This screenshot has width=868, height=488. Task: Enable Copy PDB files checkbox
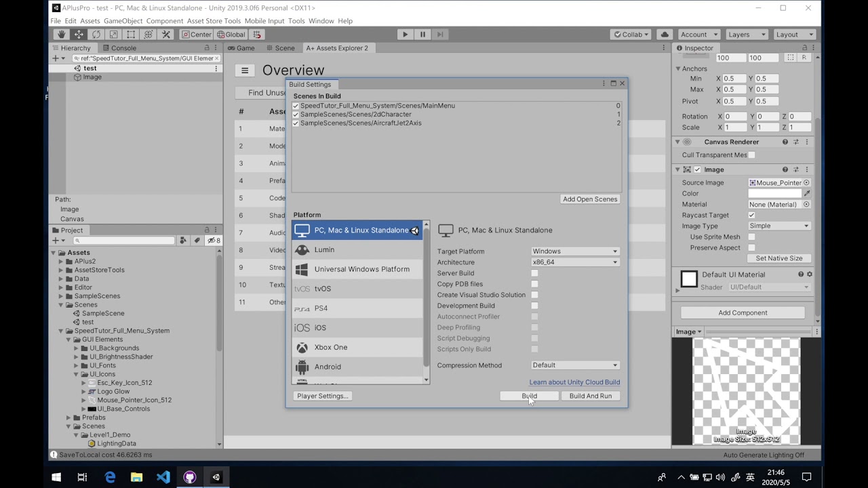[534, 284]
